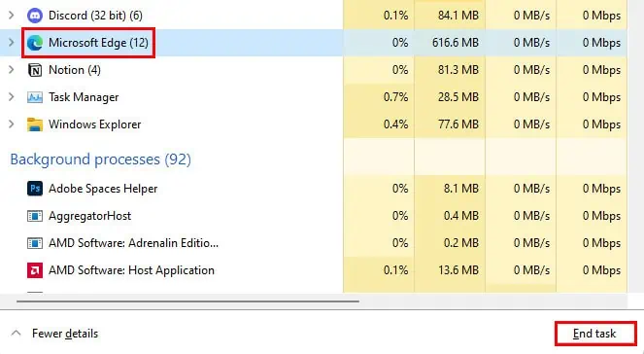
Task: Expand the Microsoft Edge process group
Action: pyautogui.click(x=12, y=43)
